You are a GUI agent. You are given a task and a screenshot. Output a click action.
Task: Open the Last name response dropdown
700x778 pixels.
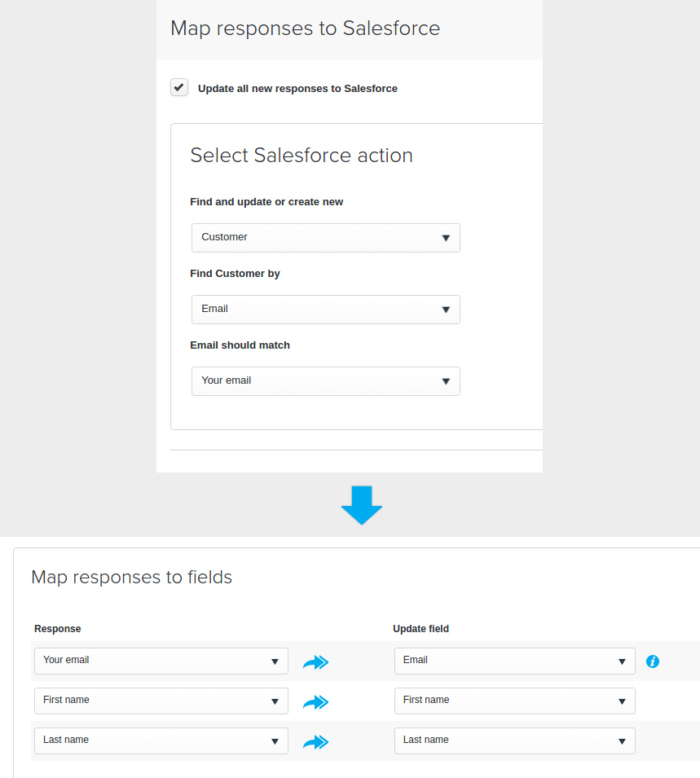[161, 741]
